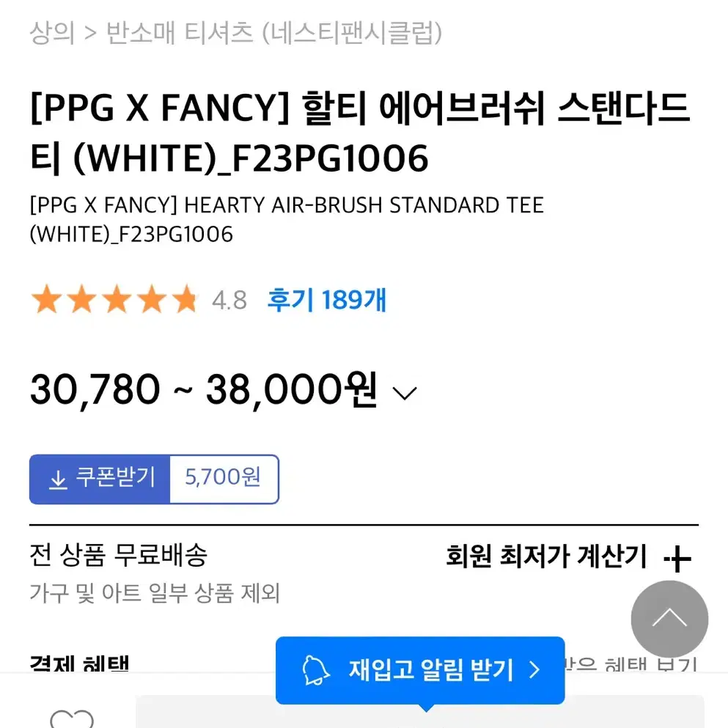This screenshot has width=728, height=728.
Task: Tap the Korean product title heading
Action: (x=360, y=133)
